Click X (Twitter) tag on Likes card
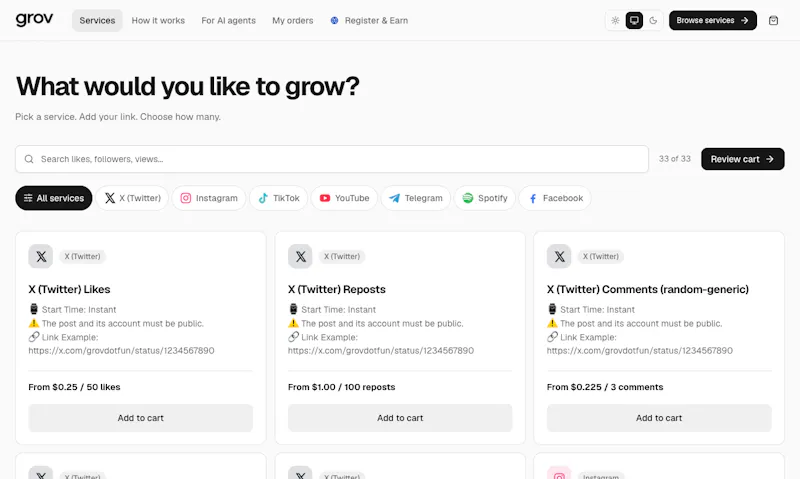 tap(82, 256)
